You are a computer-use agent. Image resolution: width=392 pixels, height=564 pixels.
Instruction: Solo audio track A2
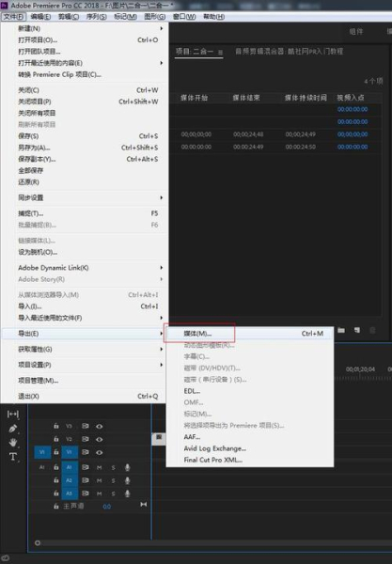click(x=113, y=480)
